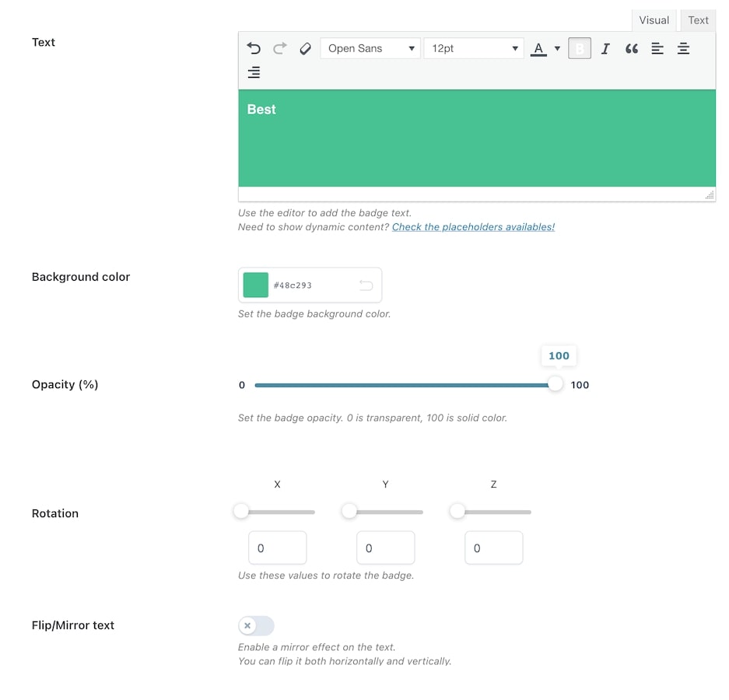
Task: Expand the text color picker arrow
Action: (557, 48)
